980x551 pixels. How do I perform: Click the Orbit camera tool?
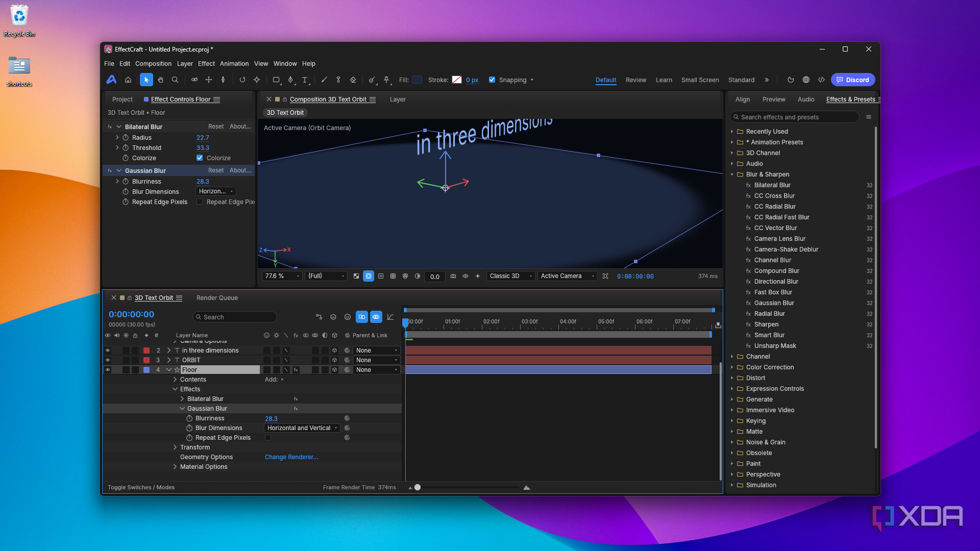[x=194, y=80]
